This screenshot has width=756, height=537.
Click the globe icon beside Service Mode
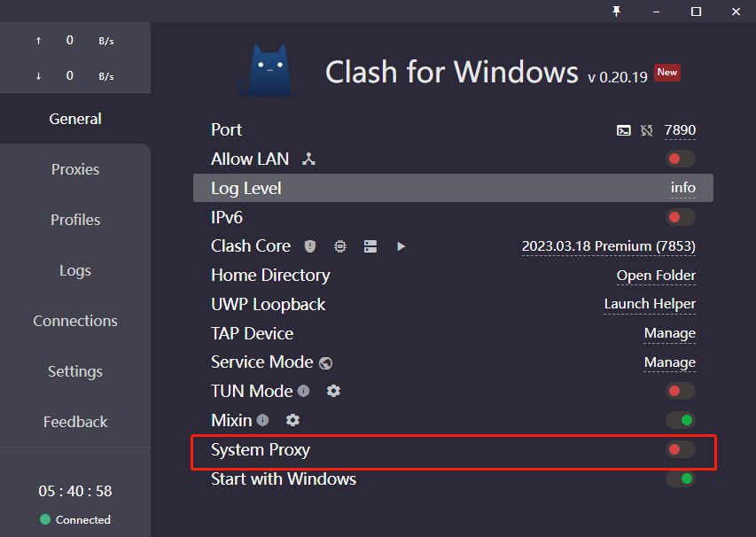coord(326,363)
